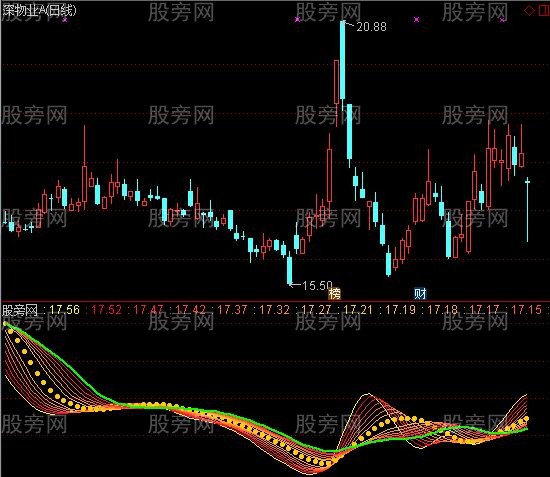This screenshot has width=550, height=477.
Task: Click the indicator value 17.19
Action: [400, 310]
